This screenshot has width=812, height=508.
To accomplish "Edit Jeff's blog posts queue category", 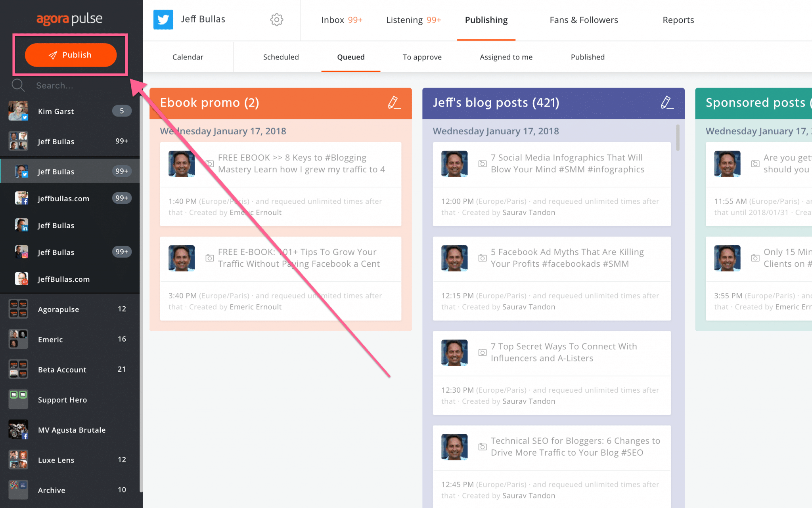I will pyautogui.click(x=667, y=103).
